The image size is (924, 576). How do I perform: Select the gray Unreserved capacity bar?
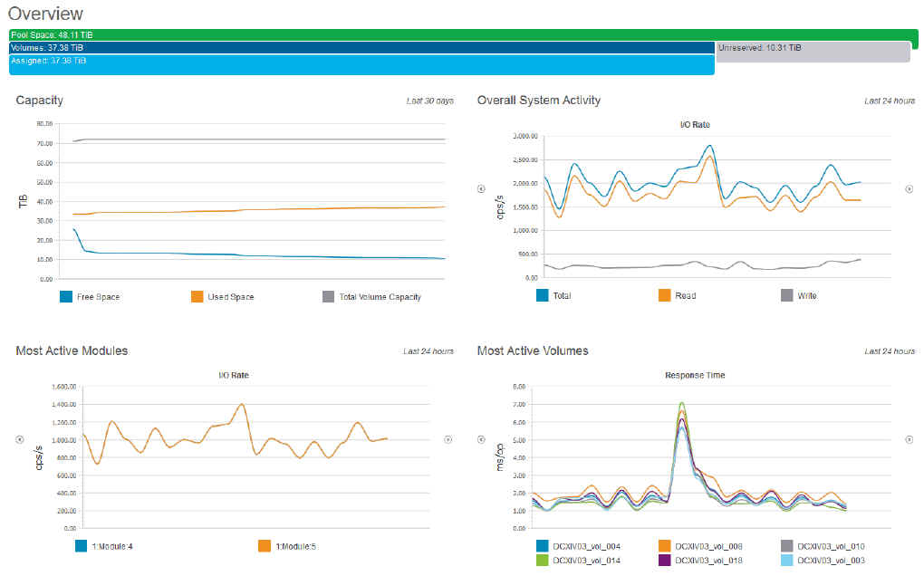[813, 52]
